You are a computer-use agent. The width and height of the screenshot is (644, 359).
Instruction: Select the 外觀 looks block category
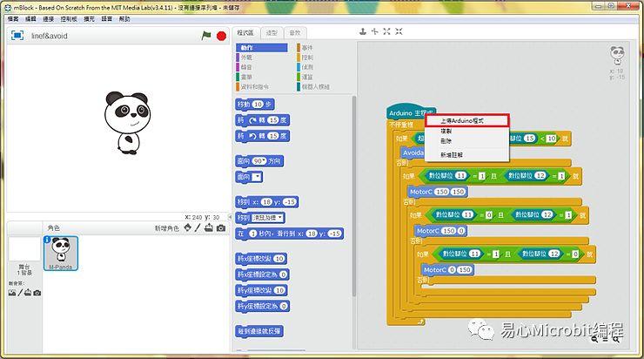point(262,58)
